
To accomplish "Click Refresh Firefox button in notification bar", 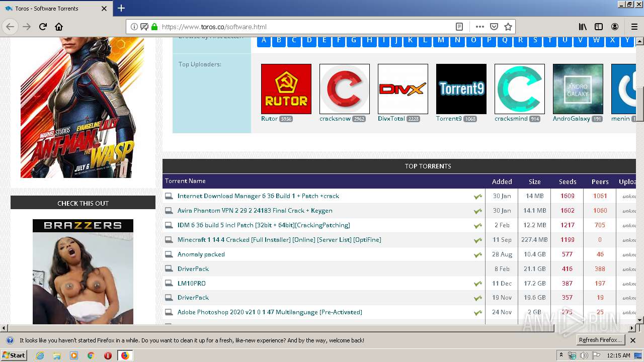I will pos(600,340).
